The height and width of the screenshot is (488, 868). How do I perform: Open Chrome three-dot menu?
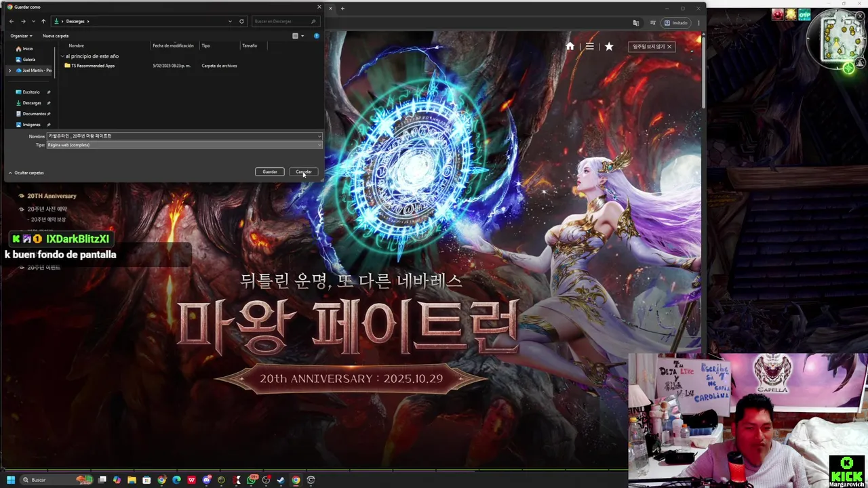[x=698, y=23]
